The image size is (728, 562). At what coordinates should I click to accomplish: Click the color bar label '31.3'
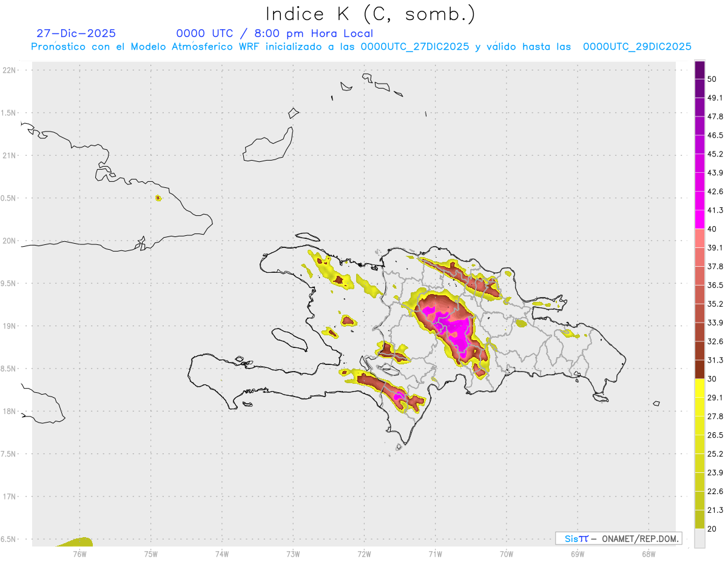715,360
